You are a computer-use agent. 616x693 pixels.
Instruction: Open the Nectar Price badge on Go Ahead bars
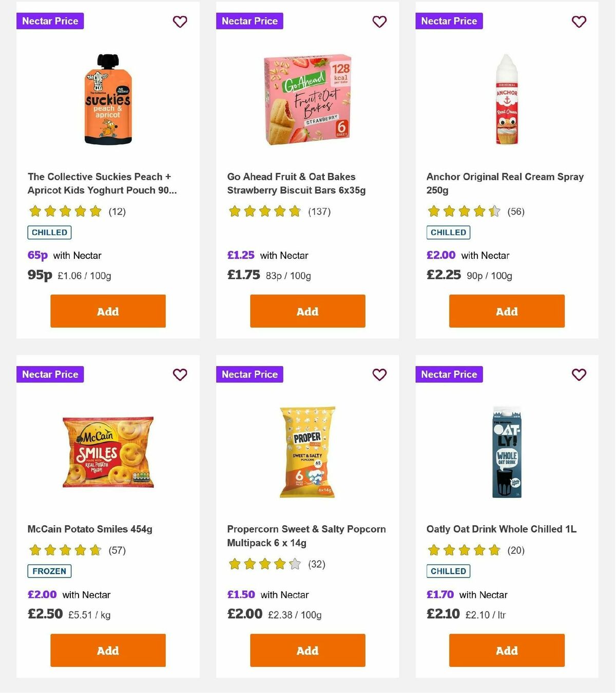coord(249,21)
